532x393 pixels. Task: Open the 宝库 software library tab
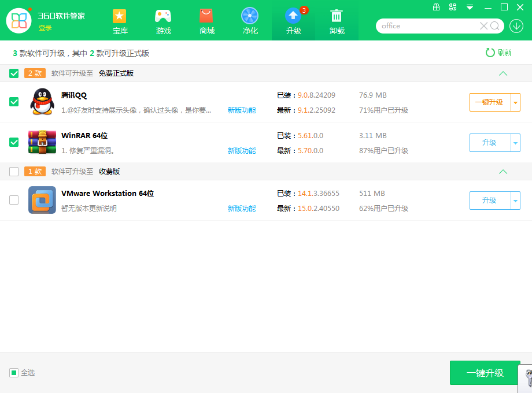click(x=120, y=22)
